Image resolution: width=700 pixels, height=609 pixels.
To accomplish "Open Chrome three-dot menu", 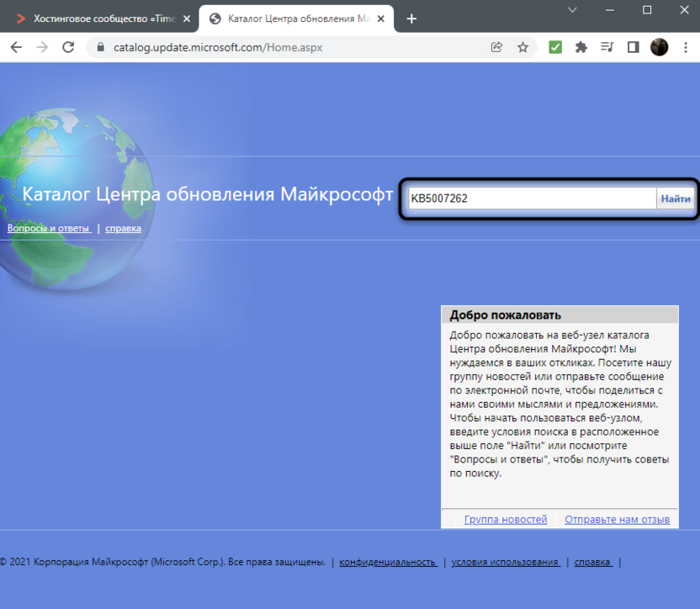I will coord(684,48).
